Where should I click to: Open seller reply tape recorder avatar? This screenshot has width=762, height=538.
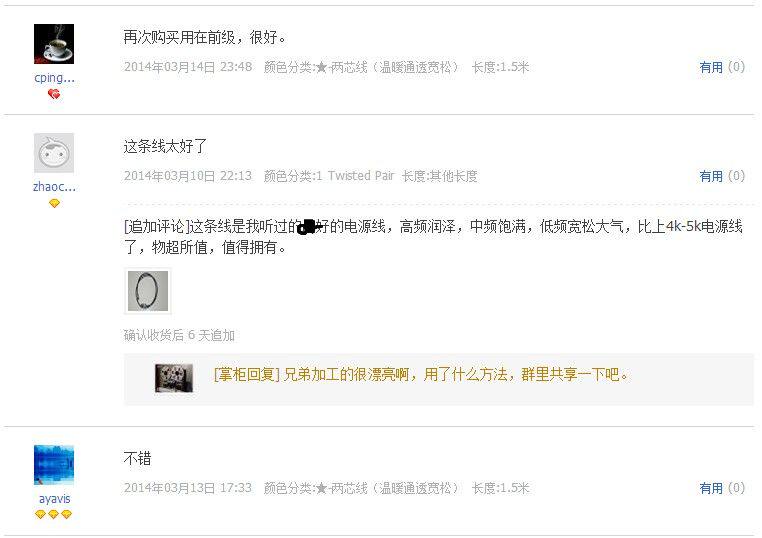coord(174,378)
